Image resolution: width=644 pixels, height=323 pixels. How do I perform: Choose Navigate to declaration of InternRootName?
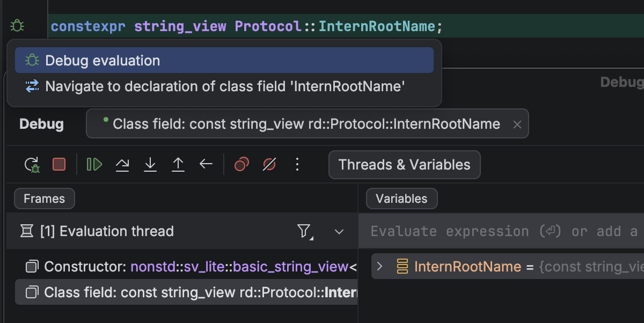coord(224,86)
